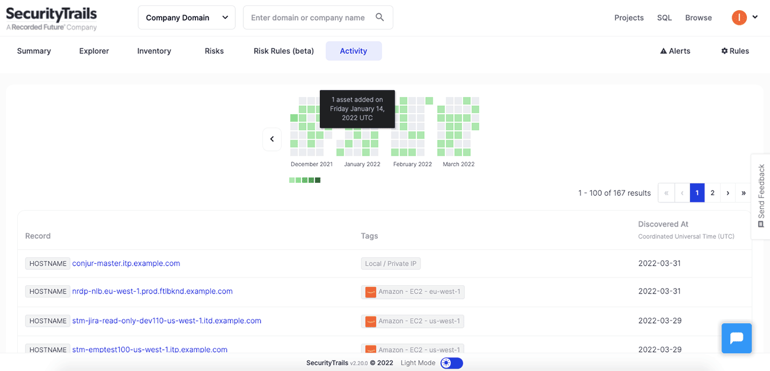770x371 pixels.
Task: Toggle the Light Mode switch
Action: coord(451,363)
